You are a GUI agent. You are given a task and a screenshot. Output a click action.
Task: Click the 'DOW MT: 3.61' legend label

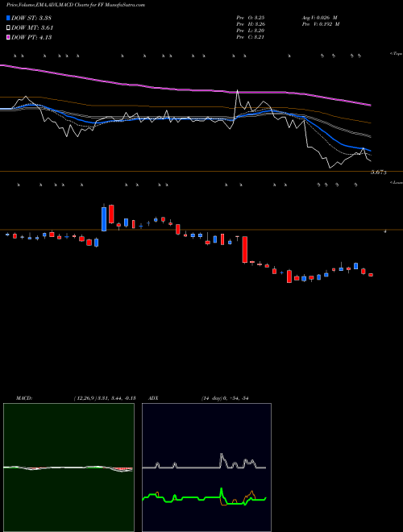[x=32, y=28]
